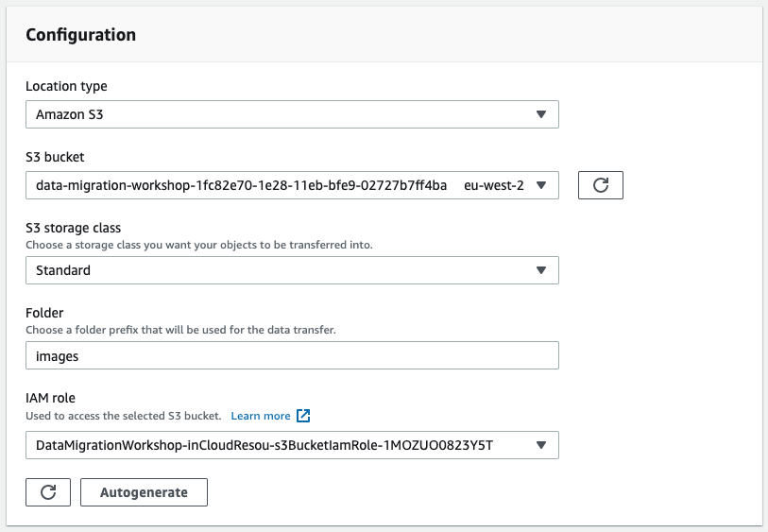Screen dimensions: 768x532
Task: Open external link icon beside Learn more
Action: tap(303, 416)
